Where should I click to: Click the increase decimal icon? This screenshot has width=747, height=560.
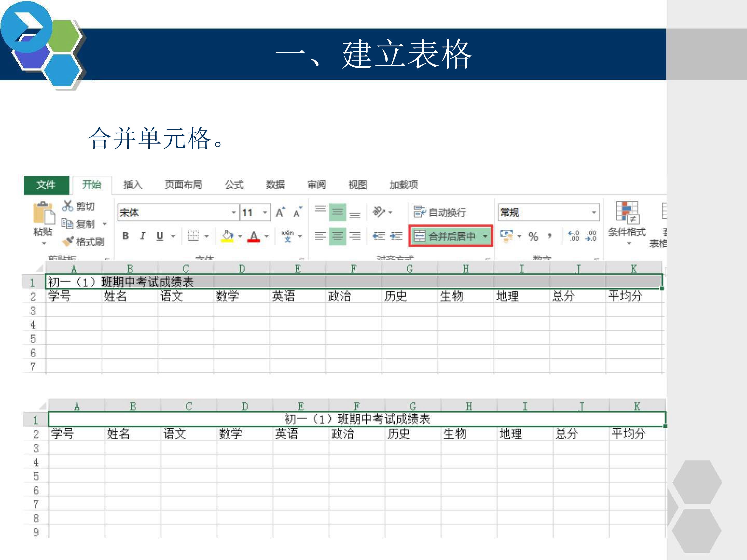pyautogui.click(x=573, y=236)
